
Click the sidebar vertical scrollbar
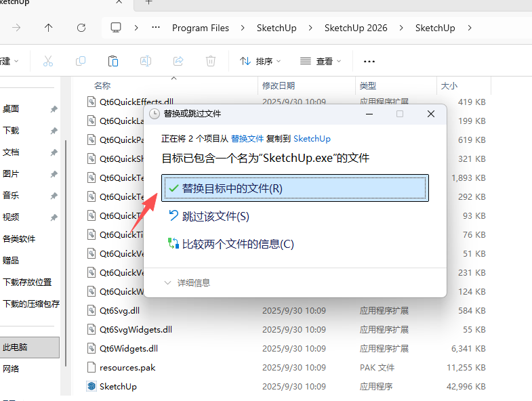tap(66, 253)
